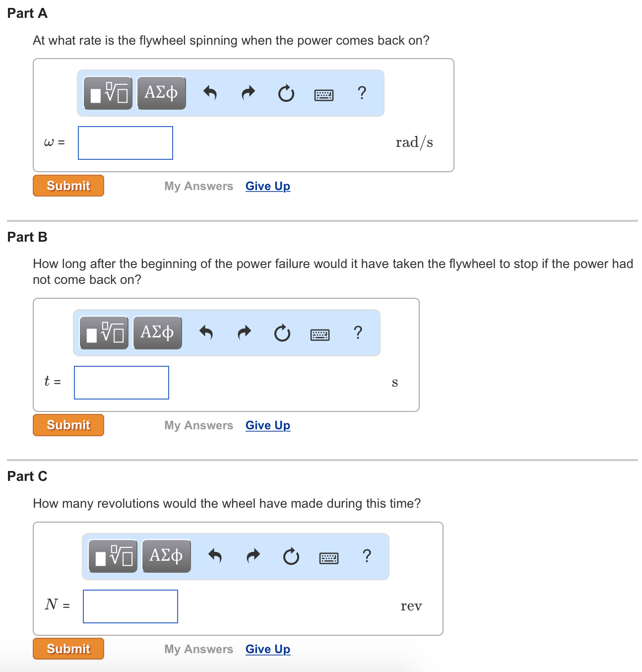Open Greek symbols menu in Part B
Screen dimensions: 642x672
coord(157,333)
